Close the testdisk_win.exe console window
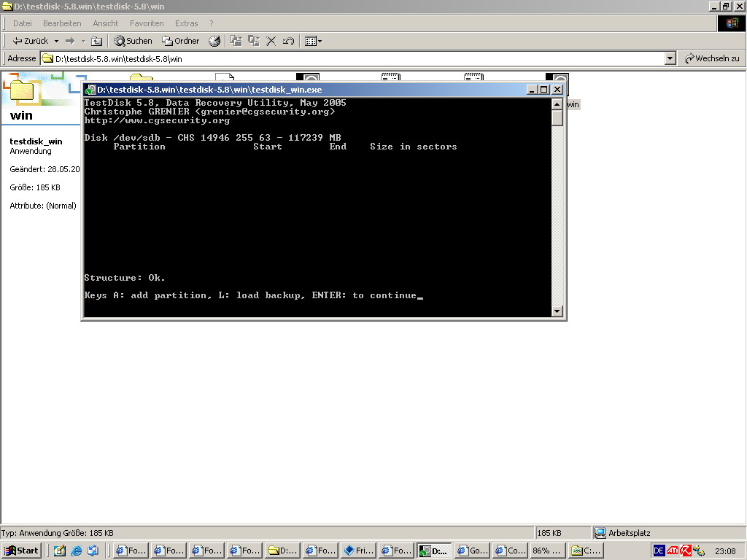Image resolution: width=747 pixels, height=560 pixels. coord(557,90)
